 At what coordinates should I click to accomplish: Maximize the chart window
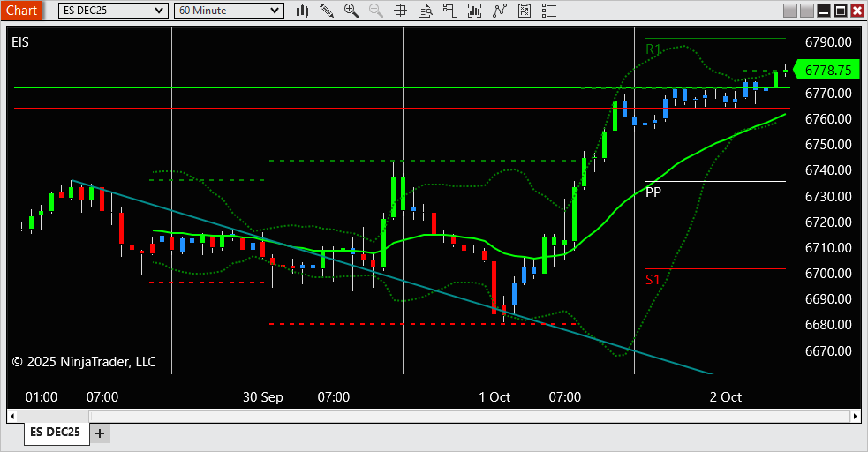point(841,11)
